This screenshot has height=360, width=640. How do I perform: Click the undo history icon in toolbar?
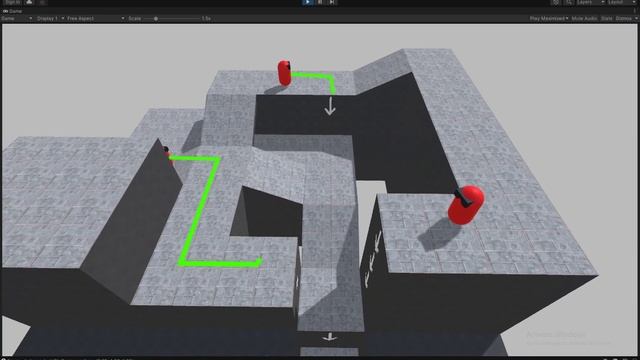tap(556, 2)
